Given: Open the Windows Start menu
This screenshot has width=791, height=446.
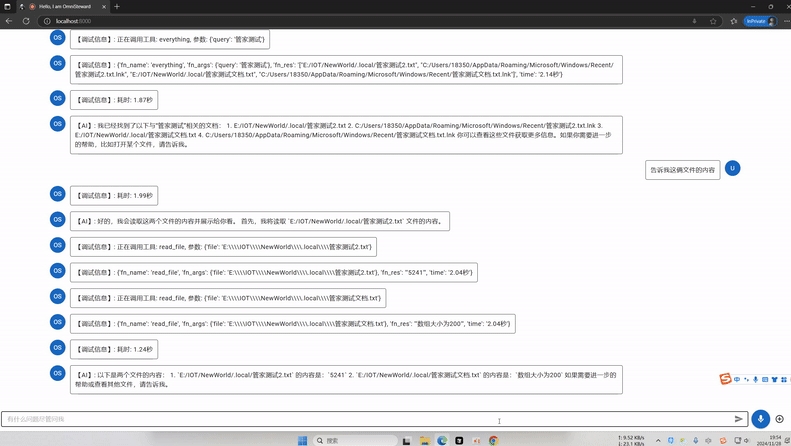Looking at the screenshot, I should click(x=302, y=440).
